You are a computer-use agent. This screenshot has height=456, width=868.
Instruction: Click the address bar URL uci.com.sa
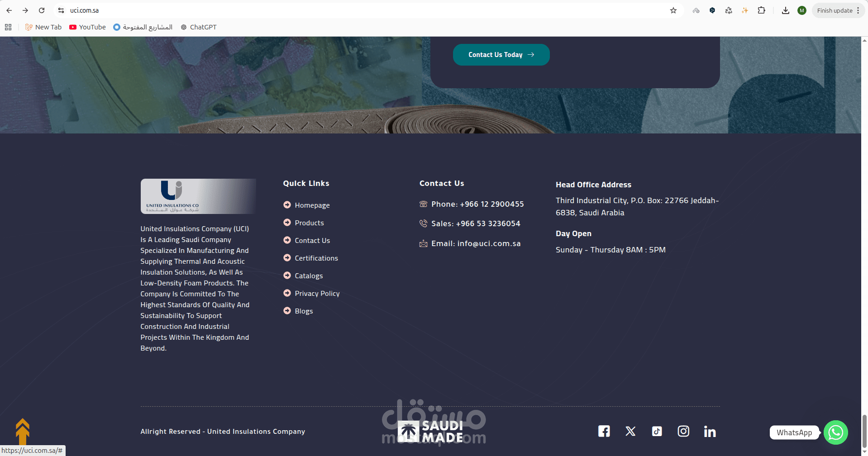pyautogui.click(x=84, y=10)
